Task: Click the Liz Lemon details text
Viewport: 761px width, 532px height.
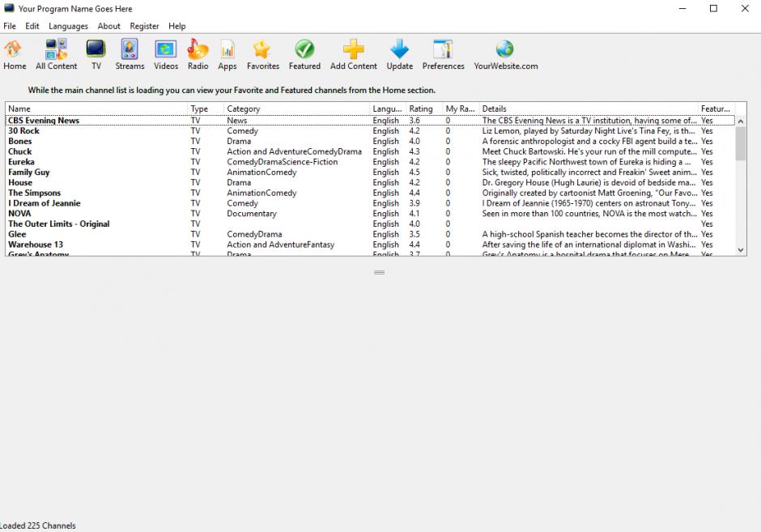Action: (x=589, y=130)
